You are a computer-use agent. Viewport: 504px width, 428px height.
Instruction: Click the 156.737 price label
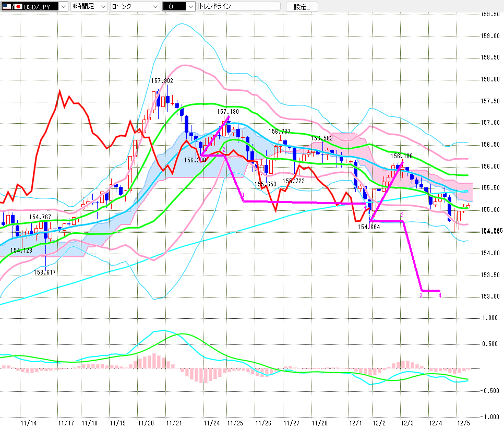coord(280,132)
